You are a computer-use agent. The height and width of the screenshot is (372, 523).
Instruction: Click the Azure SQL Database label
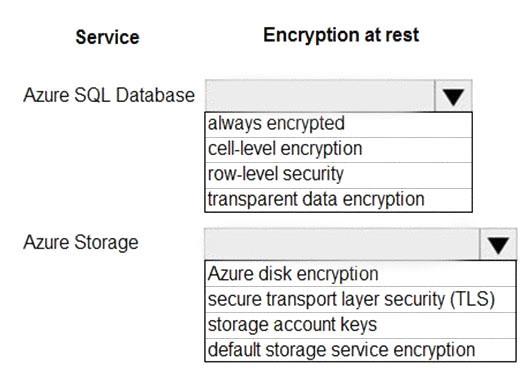[x=109, y=95]
